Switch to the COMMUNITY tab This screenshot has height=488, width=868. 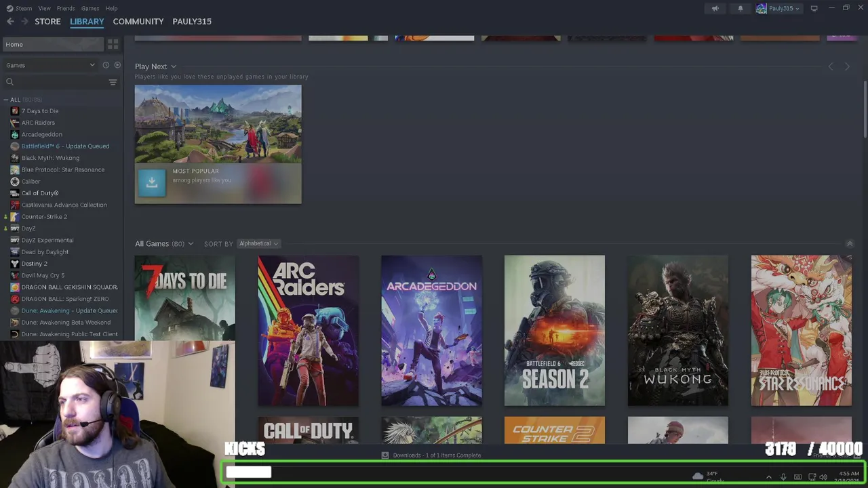click(138, 22)
